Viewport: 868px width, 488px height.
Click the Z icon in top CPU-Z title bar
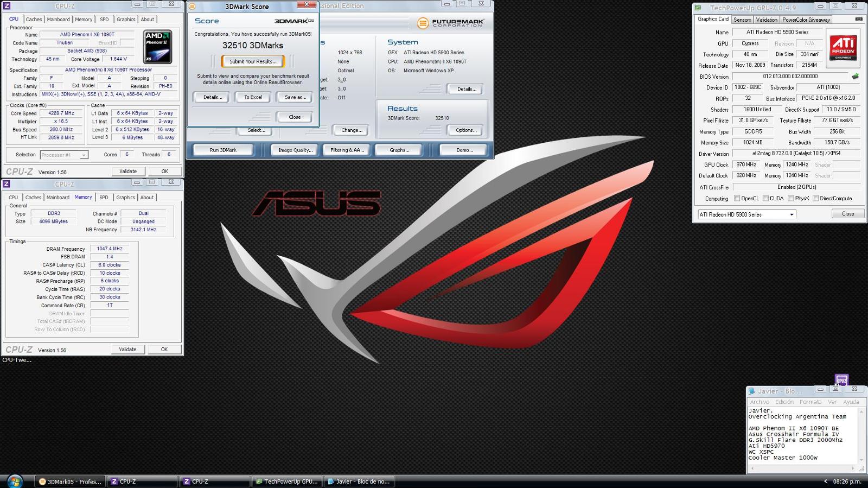click(7, 6)
